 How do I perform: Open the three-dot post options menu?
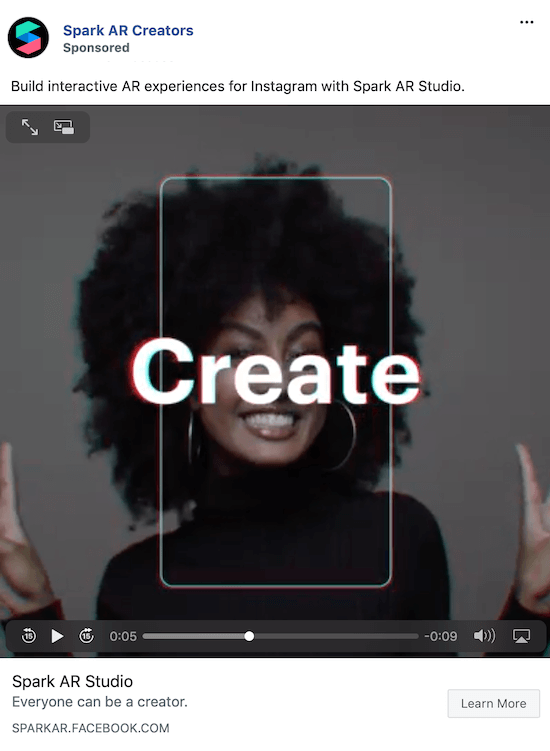tap(527, 22)
